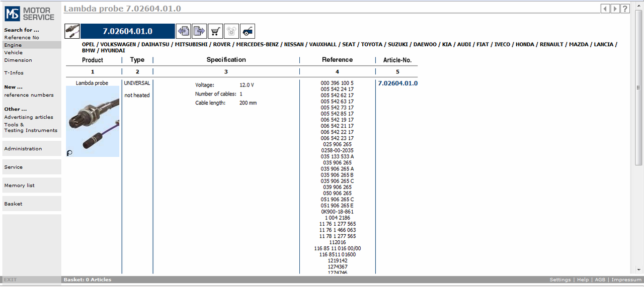Screen dimensions: 644x287
Task: Add article to basket via cart icon
Action: [215, 31]
